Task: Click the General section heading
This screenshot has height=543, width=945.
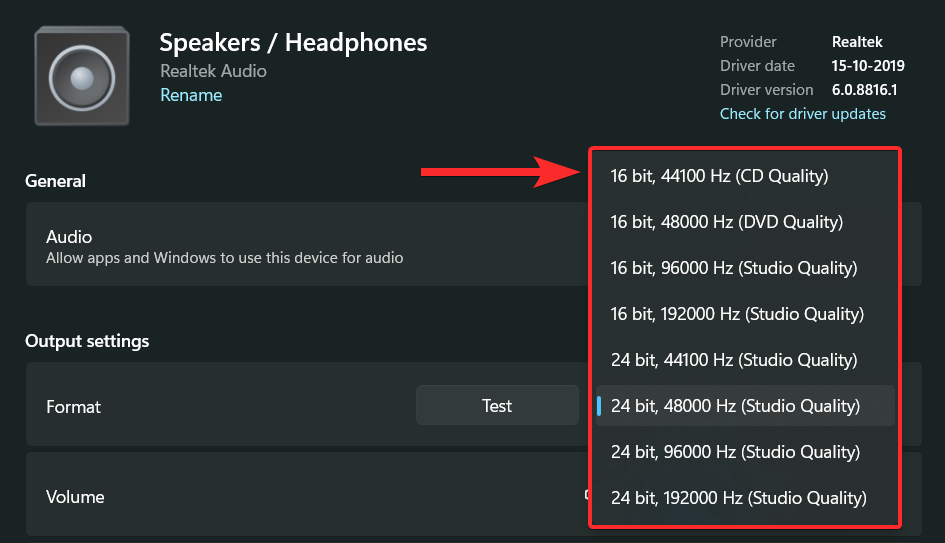Action: 56,181
